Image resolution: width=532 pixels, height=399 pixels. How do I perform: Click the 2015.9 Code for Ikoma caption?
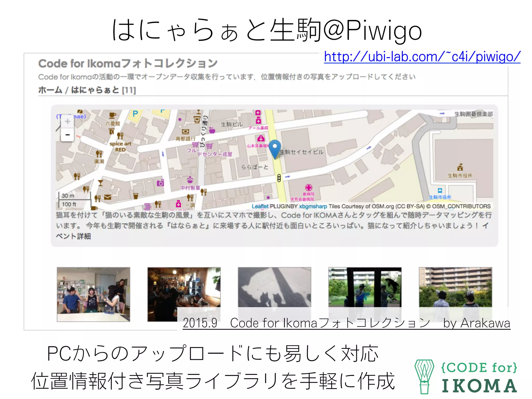click(347, 323)
